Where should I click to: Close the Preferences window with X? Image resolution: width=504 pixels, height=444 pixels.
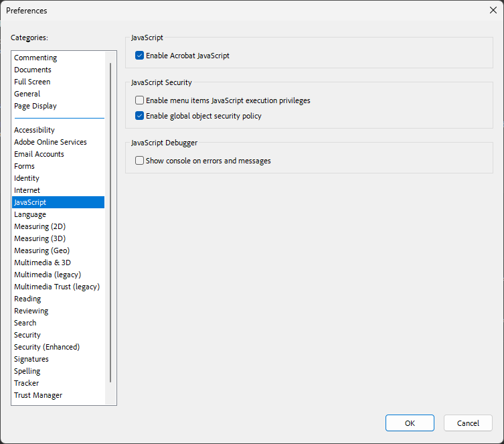click(x=493, y=10)
